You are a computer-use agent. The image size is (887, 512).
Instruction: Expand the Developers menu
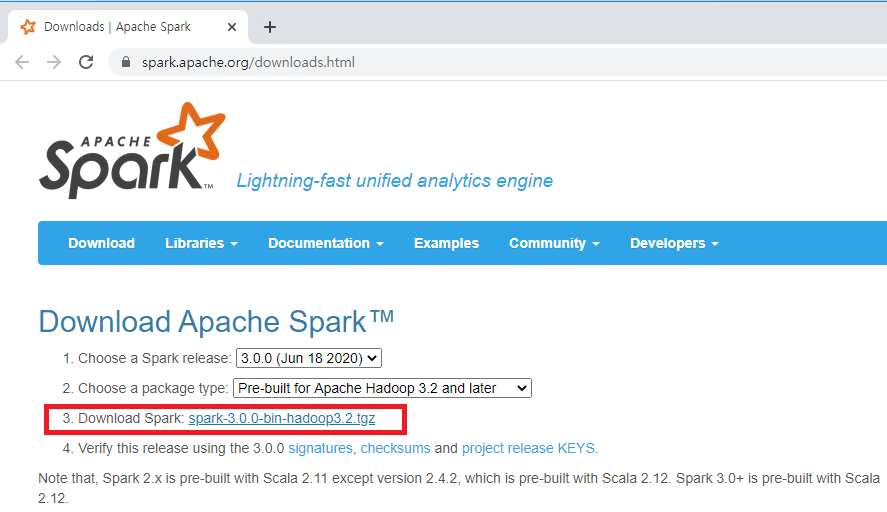click(674, 243)
